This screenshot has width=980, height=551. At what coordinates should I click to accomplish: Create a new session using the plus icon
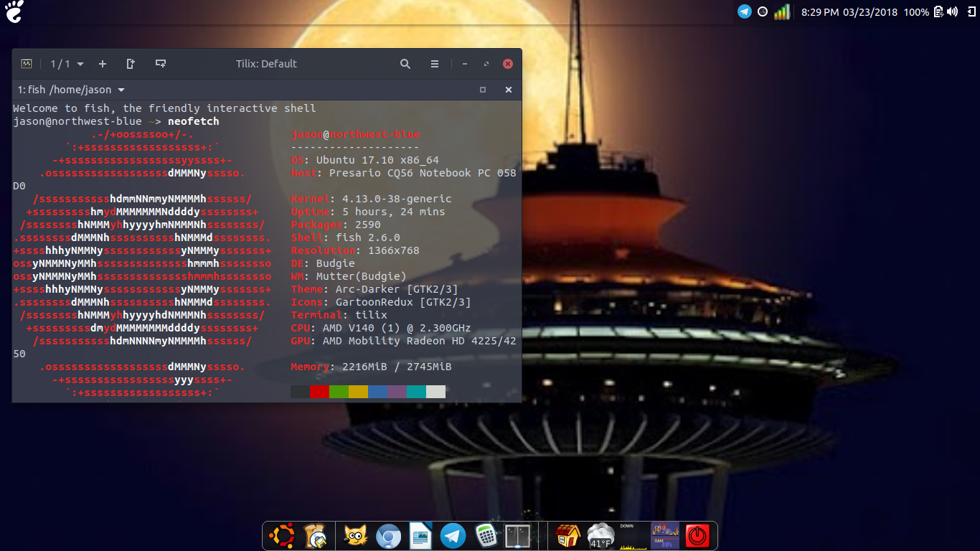pyautogui.click(x=103, y=64)
